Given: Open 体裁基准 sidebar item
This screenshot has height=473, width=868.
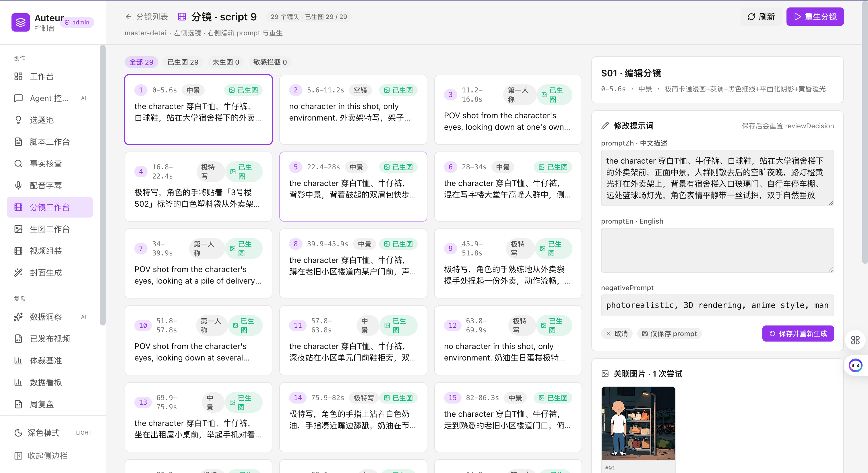Looking at the screenshot, I should (50, 360).
